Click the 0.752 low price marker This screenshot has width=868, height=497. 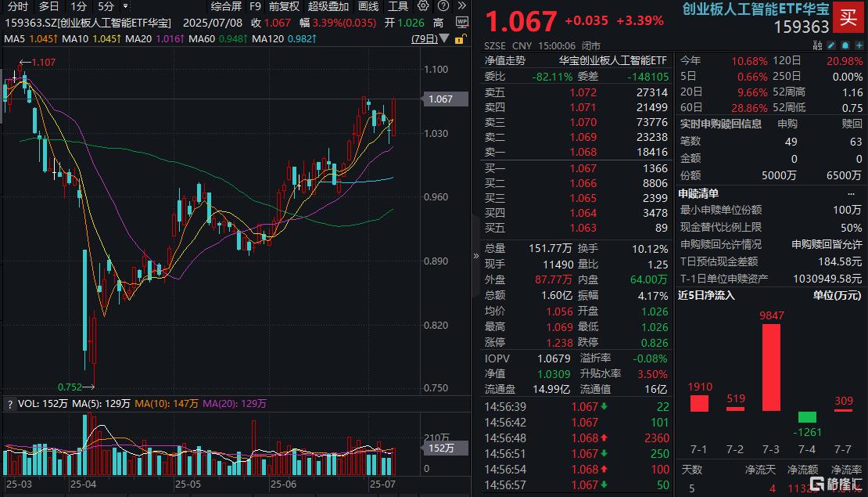[70, 387]
